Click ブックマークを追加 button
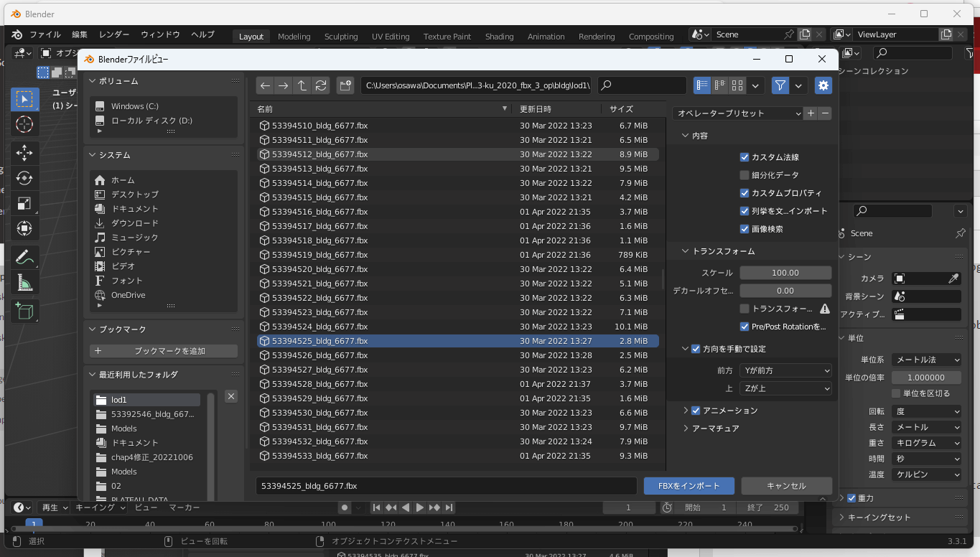 [164, 351]
